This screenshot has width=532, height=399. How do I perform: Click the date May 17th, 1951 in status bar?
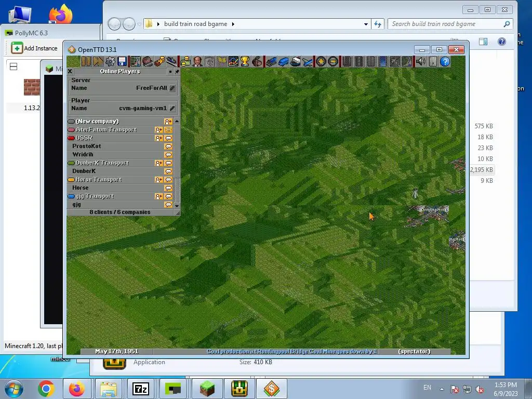(x=117, y=352)
